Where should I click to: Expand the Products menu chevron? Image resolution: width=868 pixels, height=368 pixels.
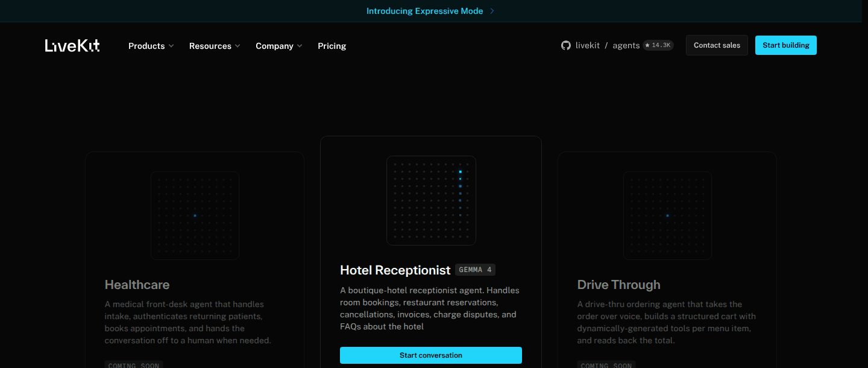click(x=171, y=46)
